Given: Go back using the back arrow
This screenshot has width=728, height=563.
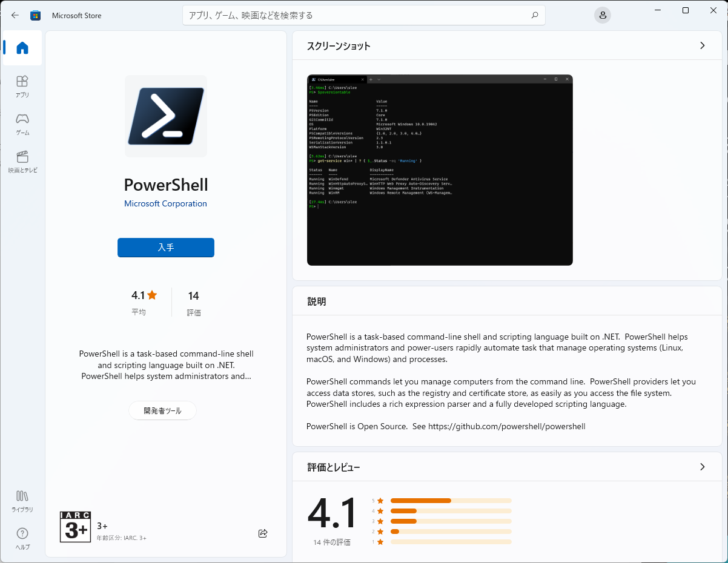Looking at the screenshot, I should pos(15,15).
